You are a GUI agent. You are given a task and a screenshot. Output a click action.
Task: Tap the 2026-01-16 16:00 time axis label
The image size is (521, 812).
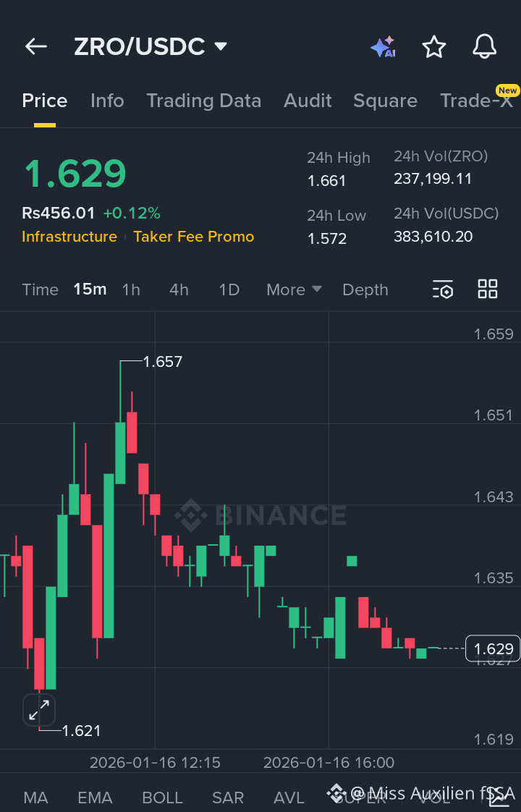[329, 762]
